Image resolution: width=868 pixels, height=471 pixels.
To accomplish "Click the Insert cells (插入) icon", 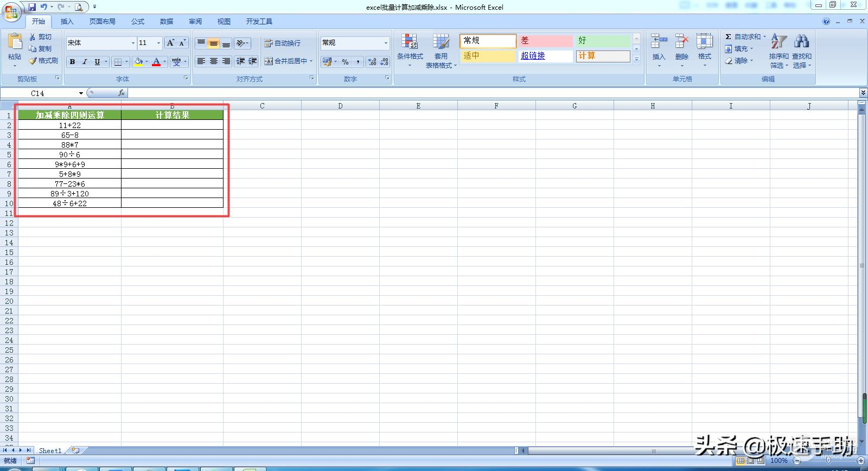I will click(x=659, y=42).
